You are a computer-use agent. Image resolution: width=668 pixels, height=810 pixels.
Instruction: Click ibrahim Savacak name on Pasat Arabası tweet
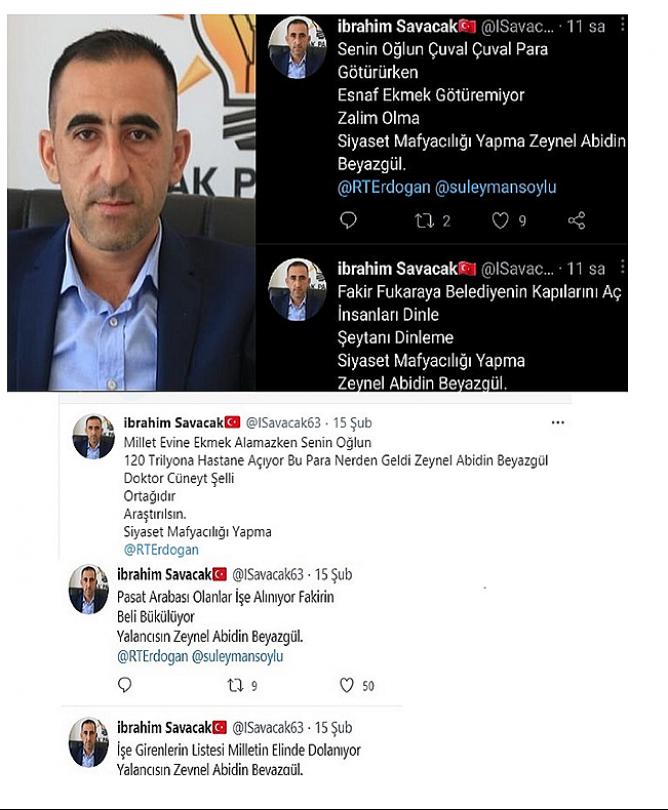pos(164,574)
